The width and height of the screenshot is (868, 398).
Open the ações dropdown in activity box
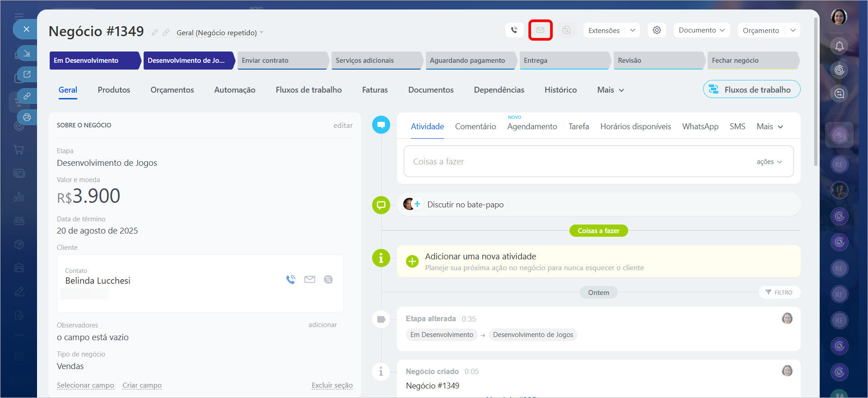[x=769, y=162]
